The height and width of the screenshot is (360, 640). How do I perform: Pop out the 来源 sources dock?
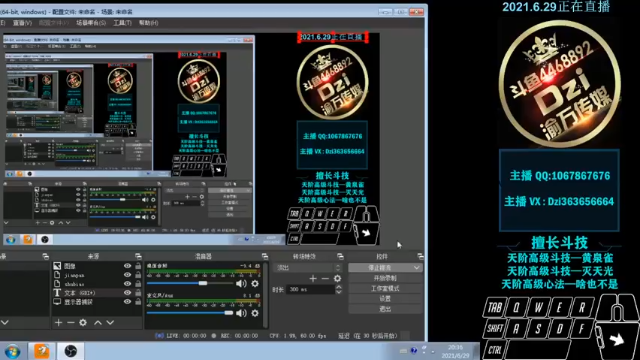tap(138, 256)
